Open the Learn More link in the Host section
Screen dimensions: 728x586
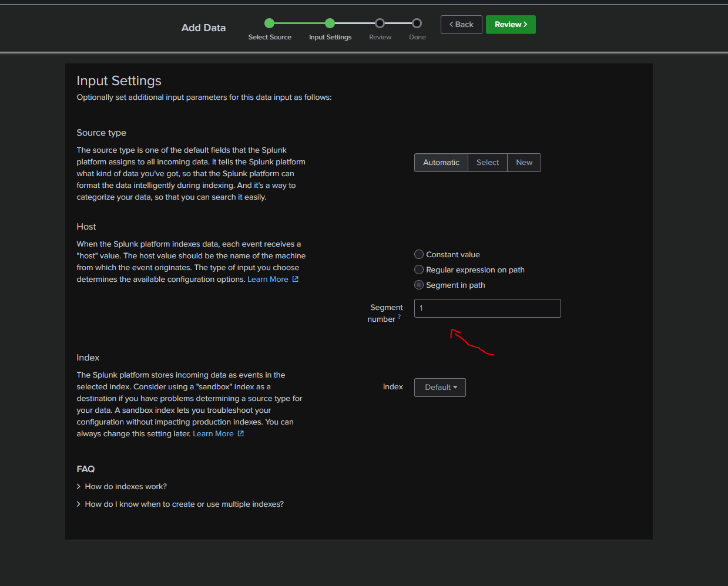[267, 279]
